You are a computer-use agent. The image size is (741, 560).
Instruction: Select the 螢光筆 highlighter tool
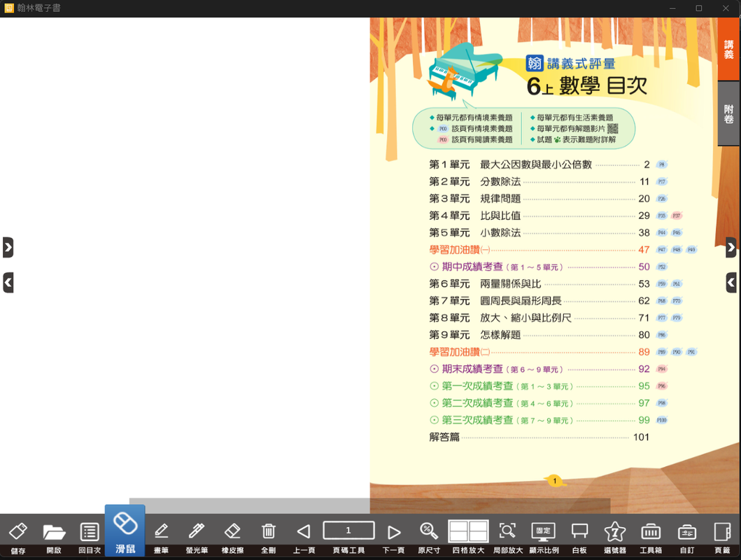[197, 531]
